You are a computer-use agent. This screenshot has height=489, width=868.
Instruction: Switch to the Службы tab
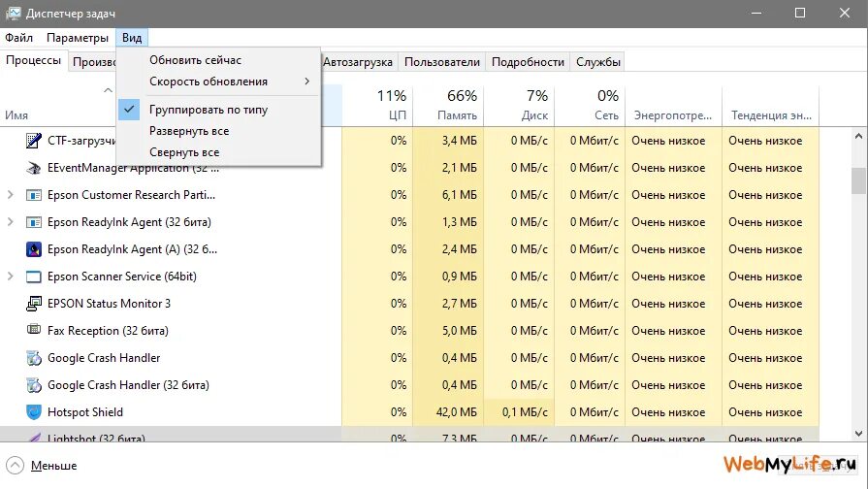597,62
